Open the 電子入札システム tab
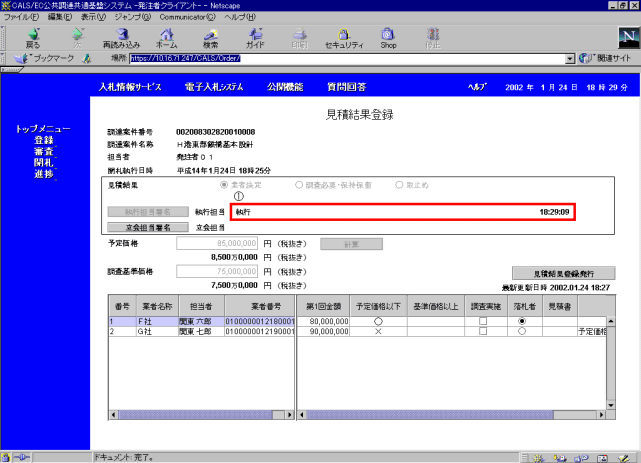Screen dimensions: 641x463 click(x=214, y=87)
